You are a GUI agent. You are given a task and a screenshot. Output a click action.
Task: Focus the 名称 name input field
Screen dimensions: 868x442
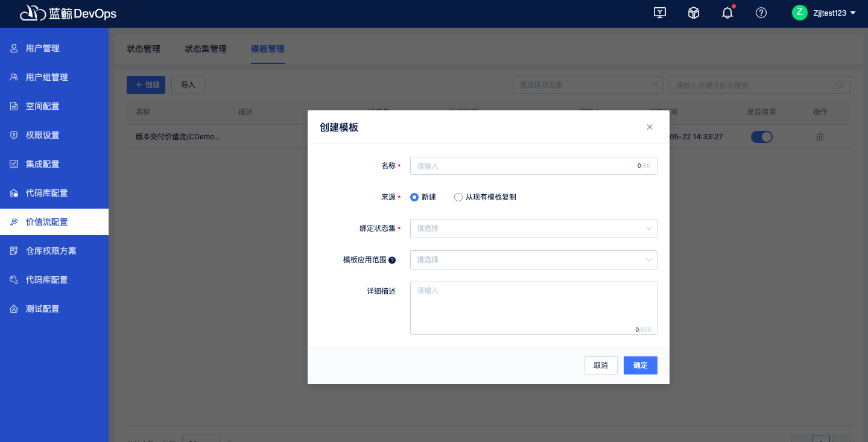pyautogui.click(x=534, y=166)
